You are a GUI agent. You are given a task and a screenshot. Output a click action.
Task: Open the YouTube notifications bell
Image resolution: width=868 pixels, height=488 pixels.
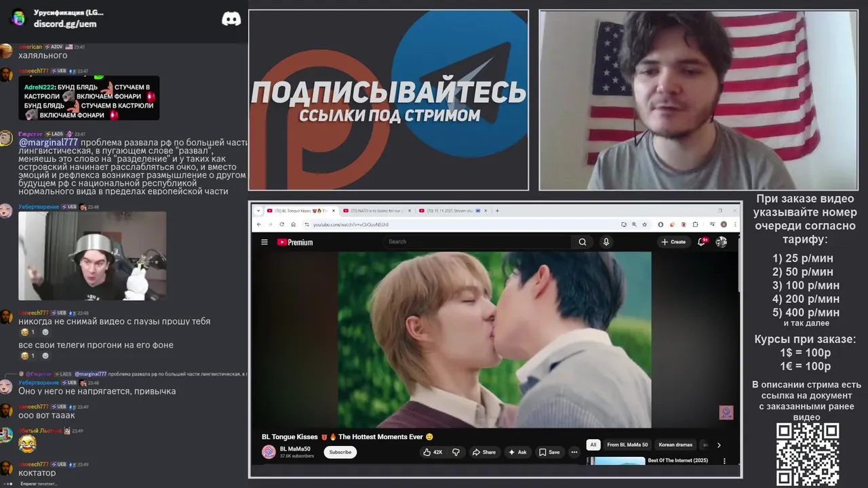(703, 241)
